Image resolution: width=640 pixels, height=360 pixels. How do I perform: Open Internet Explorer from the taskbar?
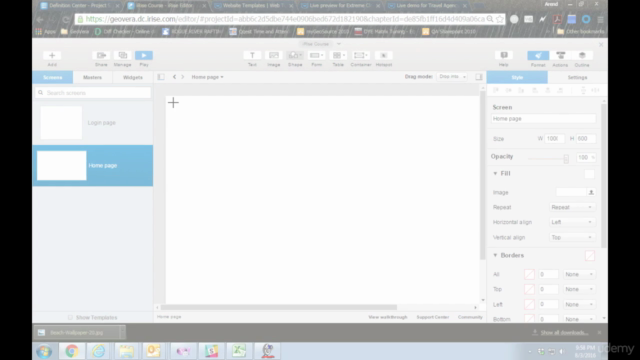coord(98,351)
